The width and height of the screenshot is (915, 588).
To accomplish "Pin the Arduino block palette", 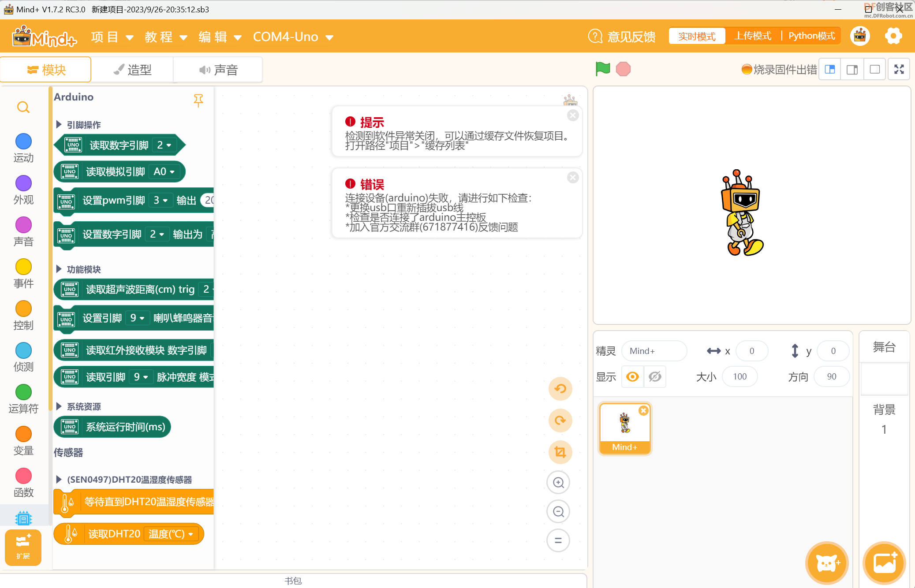I will [198, 100].
